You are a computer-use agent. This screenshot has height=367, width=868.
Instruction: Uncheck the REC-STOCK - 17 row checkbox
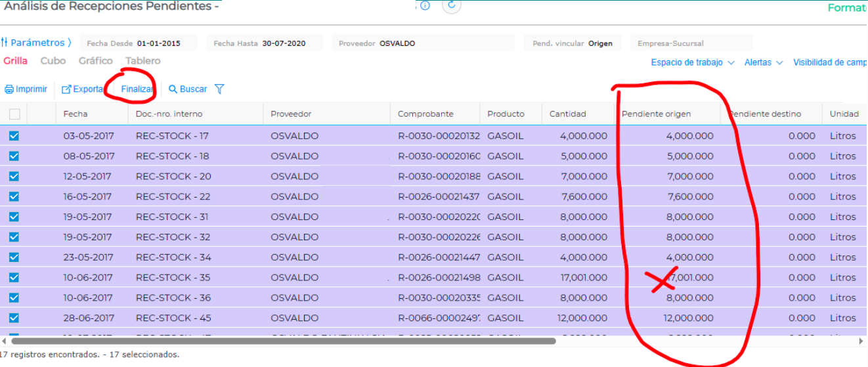(x=14, y=136)
